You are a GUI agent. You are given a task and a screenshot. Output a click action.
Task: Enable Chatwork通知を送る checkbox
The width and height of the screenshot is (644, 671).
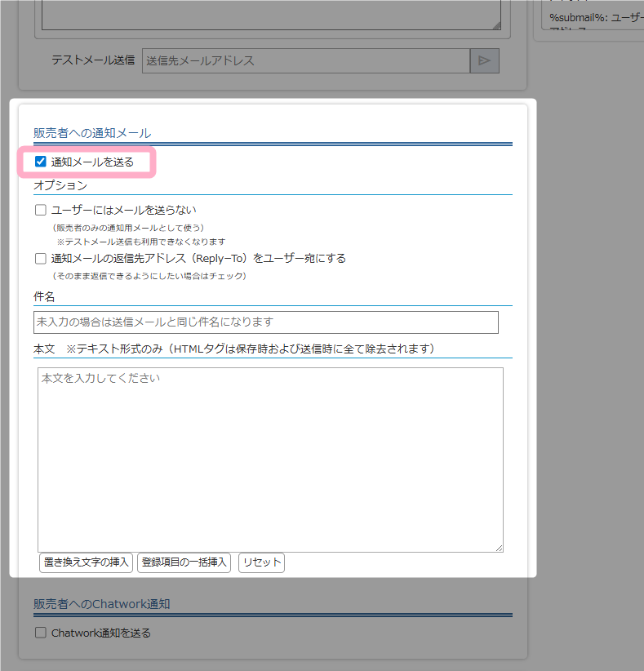click(41, 633)
